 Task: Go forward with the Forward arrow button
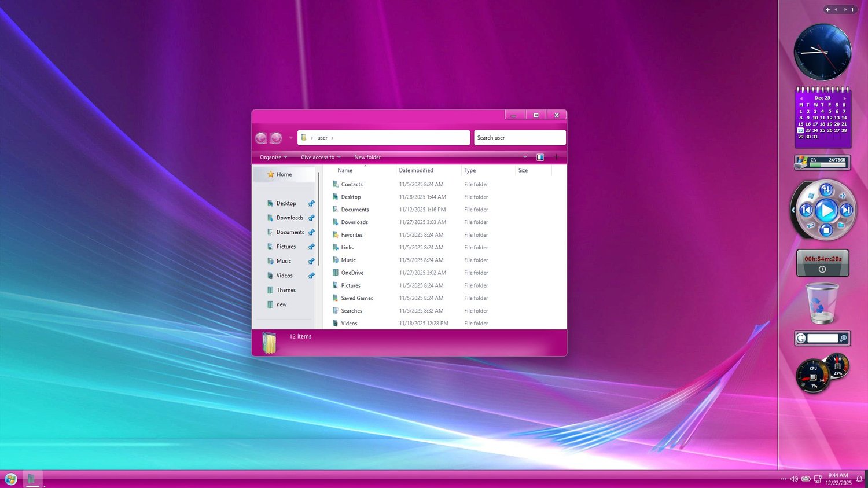[x=276, y=138]
